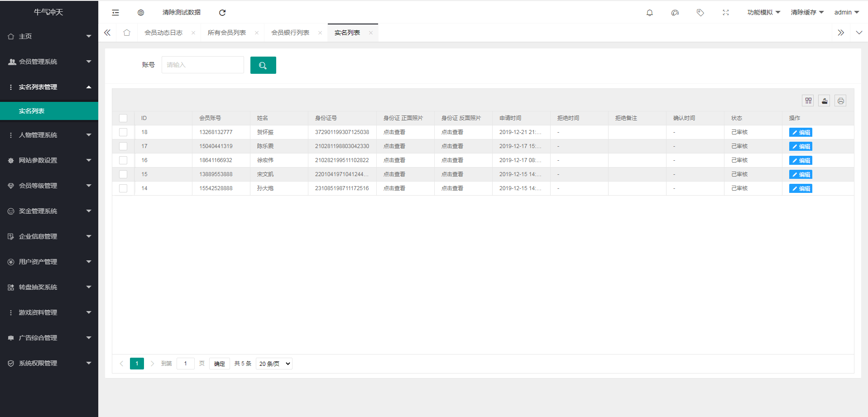The image size is (868, 417).
Task: Expand 会员管理系统 sidebar menu
Action: pyautogui.click(x=49, y=62)
